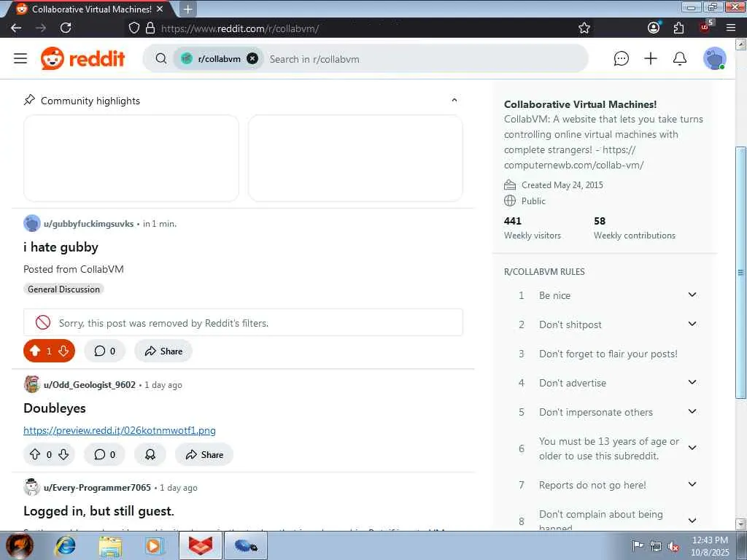Screen dimensions: 747x560
Task: Share the 'i hate gubby' post
Action: [163, 351]
